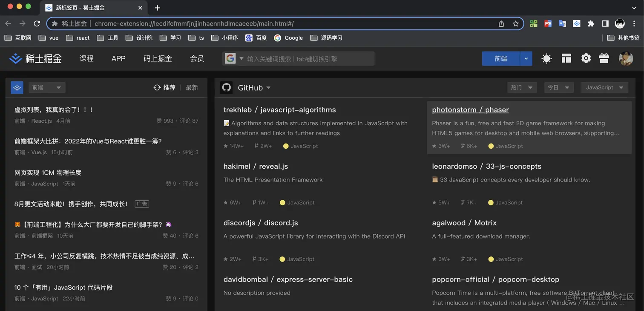Click Google search engine icon in search box
Viewport: 644px width, 311px height.
pos(230,58)
